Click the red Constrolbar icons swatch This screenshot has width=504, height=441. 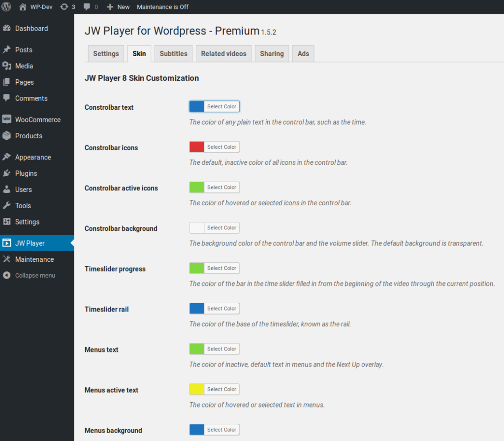(x=197, y=147)
